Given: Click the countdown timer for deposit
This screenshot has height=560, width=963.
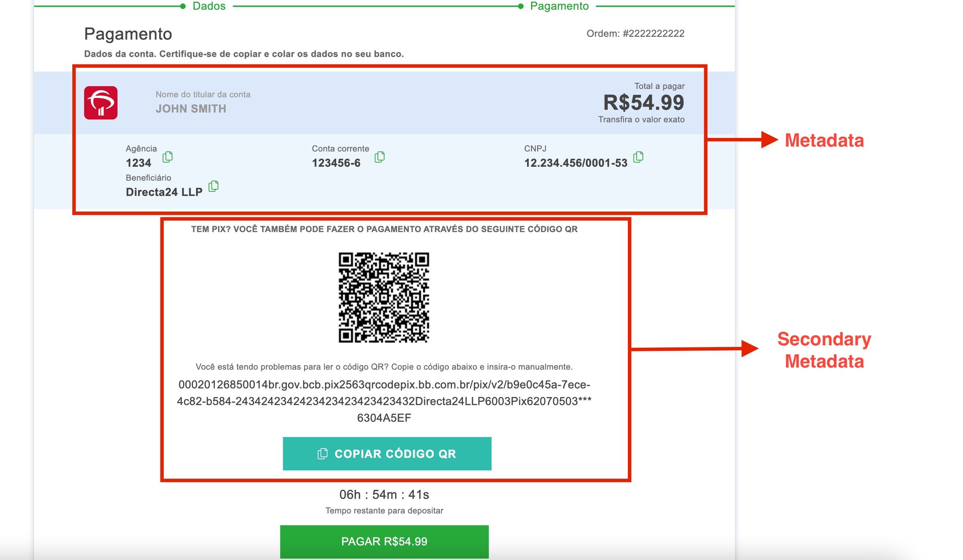Looking at the screenshot, I should (x=384, y=495).
